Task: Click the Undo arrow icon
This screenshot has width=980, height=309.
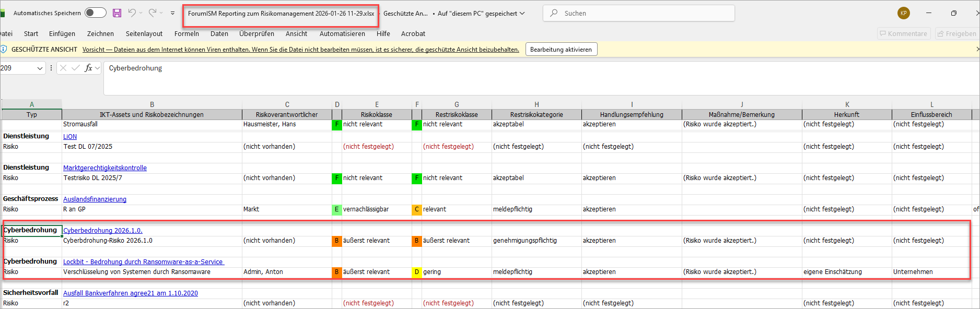Action: (132, 13)
